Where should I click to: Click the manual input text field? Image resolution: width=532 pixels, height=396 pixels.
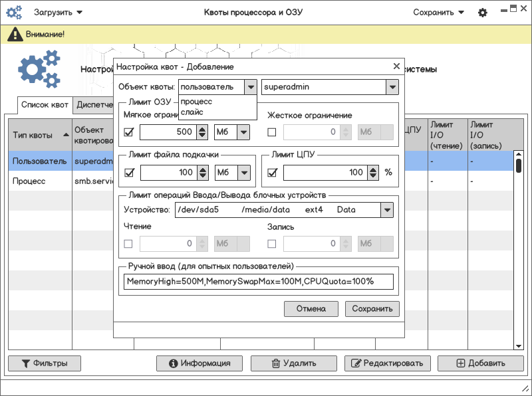pyautogui.click(x=259, y=282)
